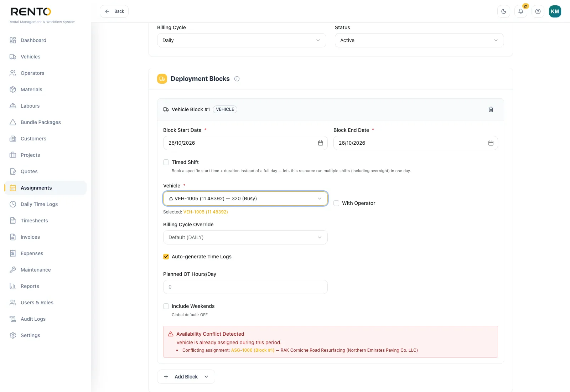Open Bundle Packages in sidebar
This screenshot has width=570, height=392.
[45, 122]
